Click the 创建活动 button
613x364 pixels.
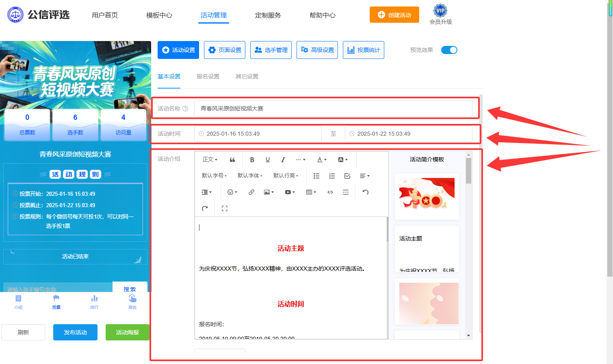[x=394, y=15]
